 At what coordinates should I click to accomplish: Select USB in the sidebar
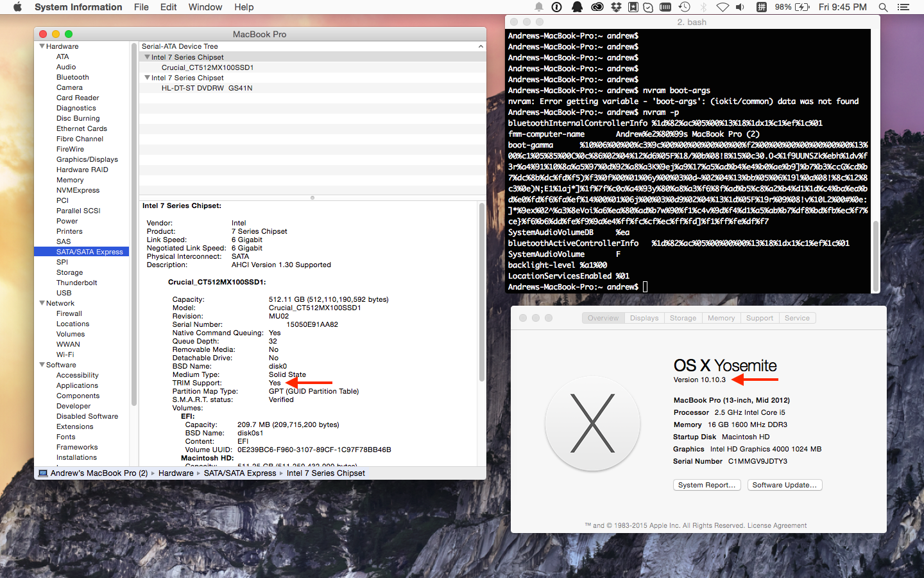point(64,293)
